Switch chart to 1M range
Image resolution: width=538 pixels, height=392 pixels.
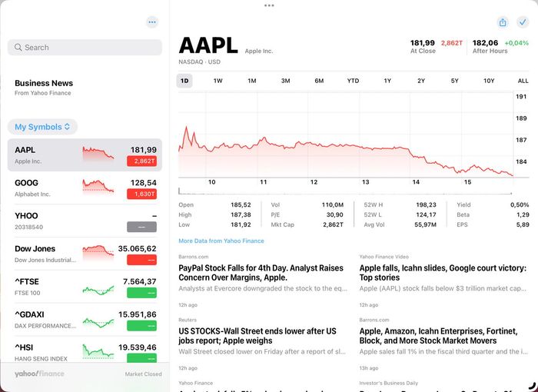click(x=252, y=81)
